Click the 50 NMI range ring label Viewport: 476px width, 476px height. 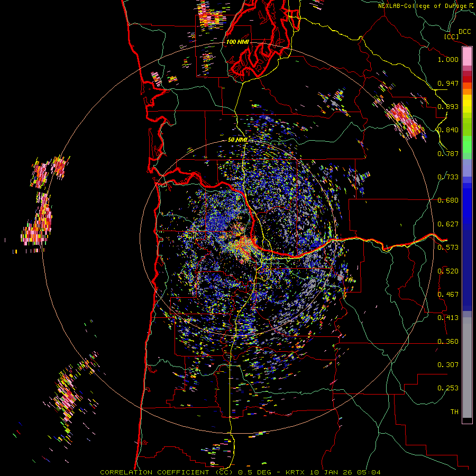coord(237,140)
